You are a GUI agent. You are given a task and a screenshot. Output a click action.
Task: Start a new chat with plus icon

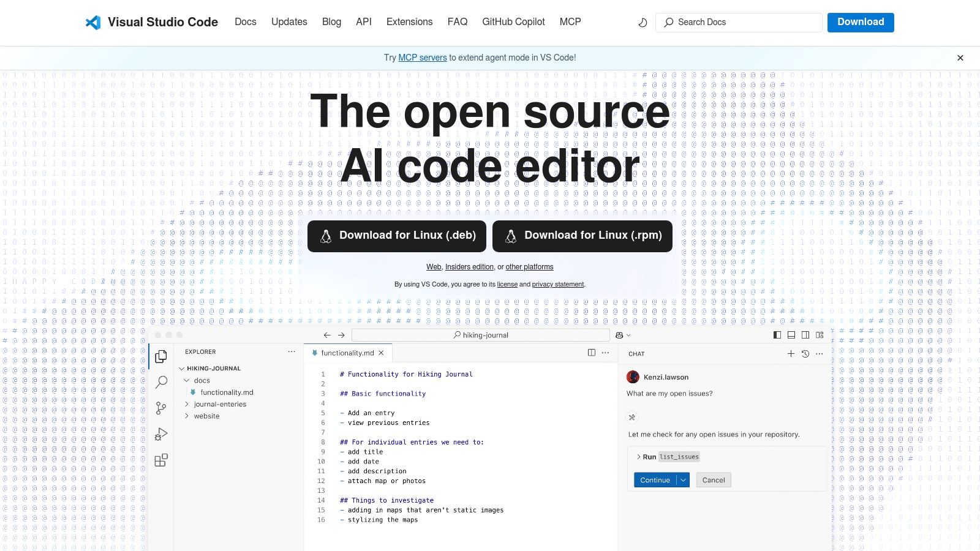[x=791, y=354]
